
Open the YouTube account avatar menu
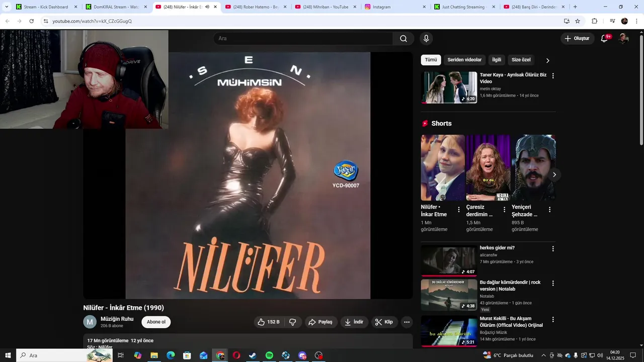tap(623, 39)
